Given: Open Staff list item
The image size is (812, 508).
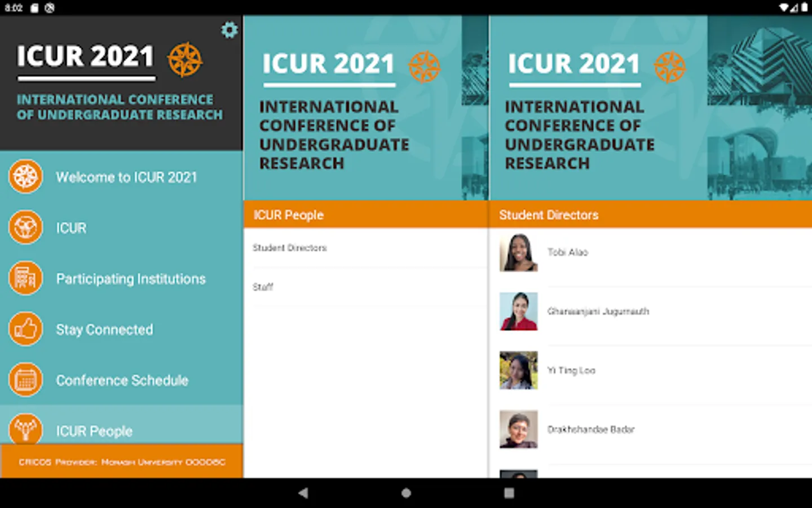Looking at the screenshot, I should pyautogui.click(x=365, y=287).
